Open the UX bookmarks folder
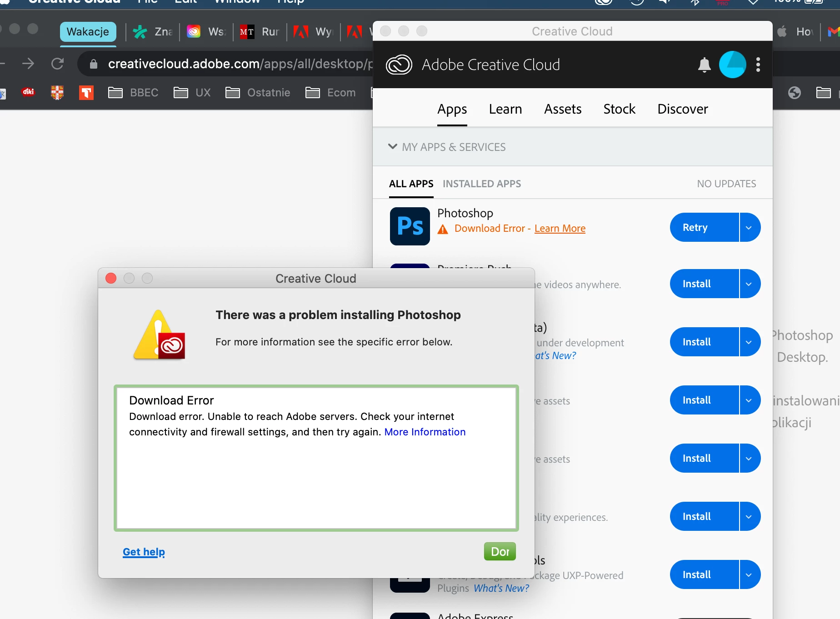Viewport: 840px width, 619px height. tap(192, 93)
